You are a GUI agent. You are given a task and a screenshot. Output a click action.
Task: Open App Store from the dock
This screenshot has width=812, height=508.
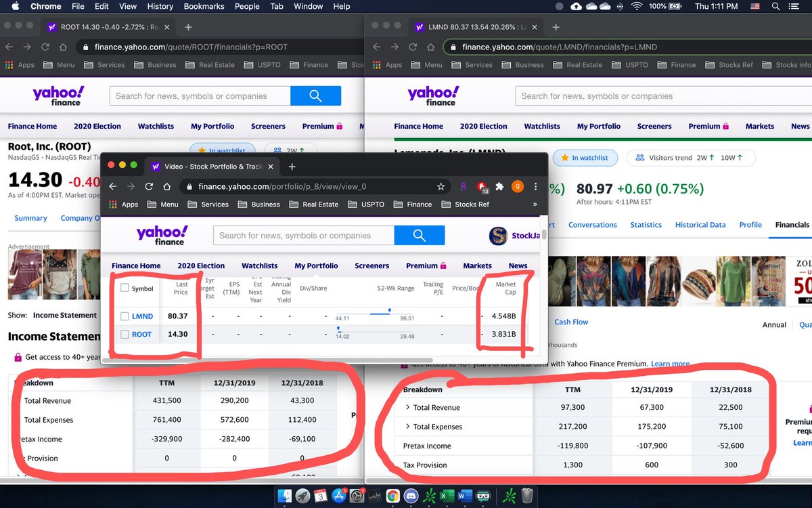[x=338, y=496]
